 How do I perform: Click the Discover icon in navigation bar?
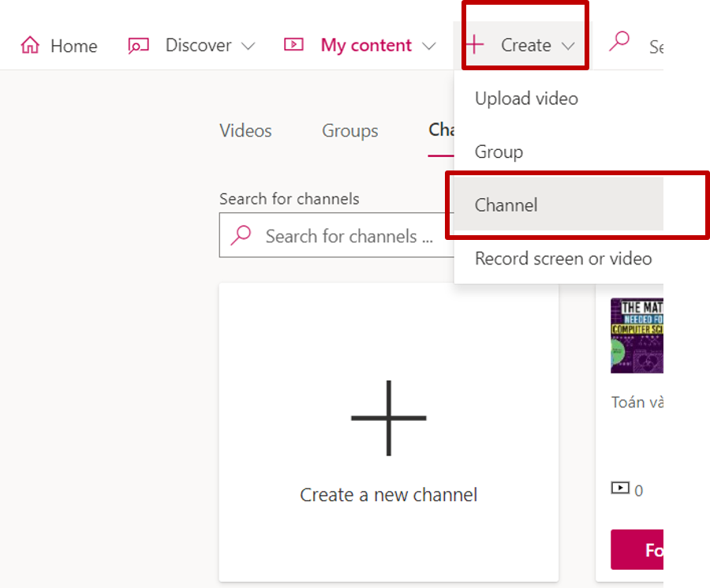point(138,46)
